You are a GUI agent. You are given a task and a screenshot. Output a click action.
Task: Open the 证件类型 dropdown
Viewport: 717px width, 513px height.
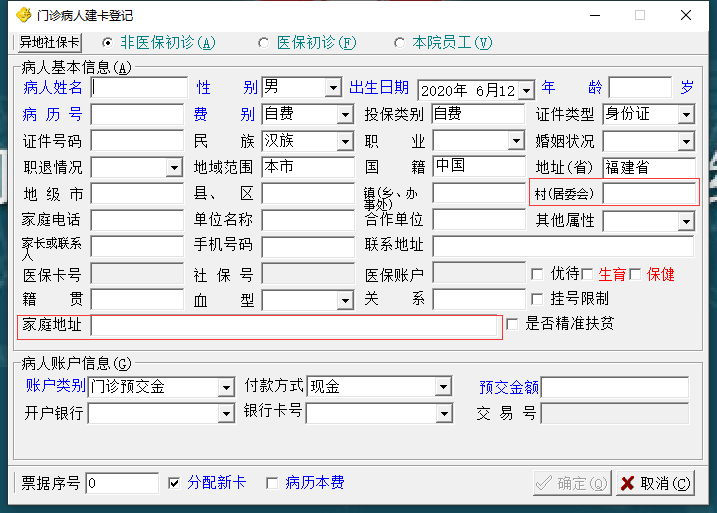[x=686, y=114]
